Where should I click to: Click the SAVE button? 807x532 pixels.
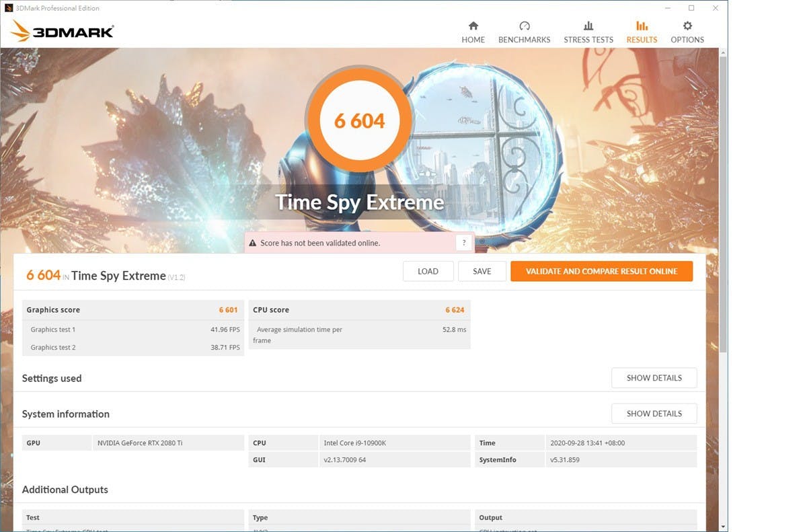482,271
